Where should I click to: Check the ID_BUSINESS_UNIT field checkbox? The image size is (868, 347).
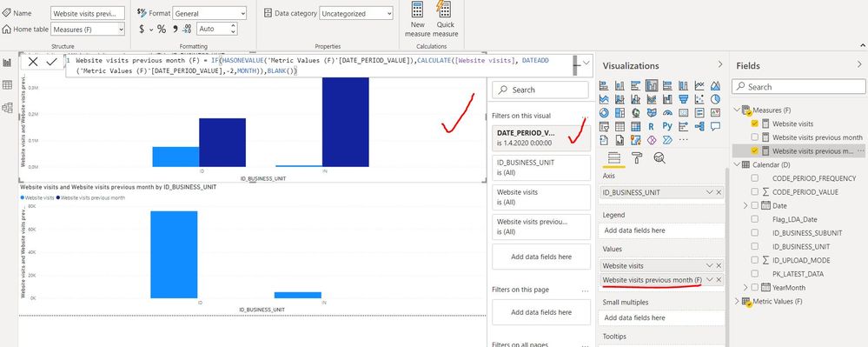coord(754,247)
